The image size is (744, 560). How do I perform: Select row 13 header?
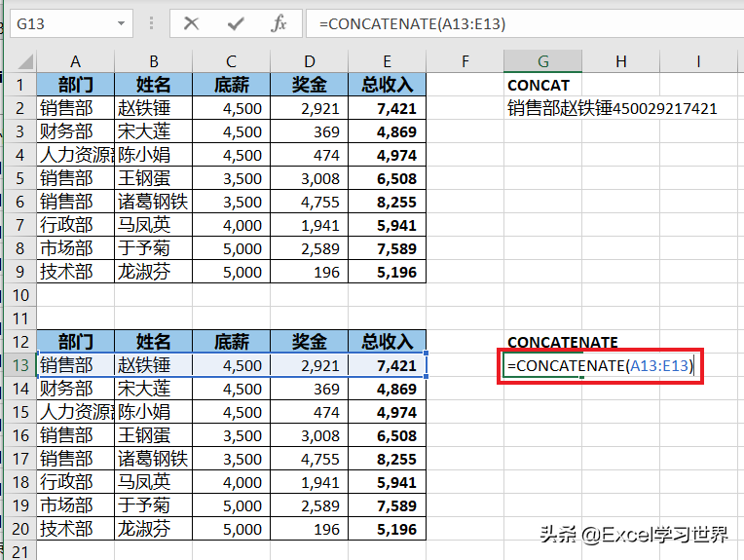pos(20,365)
